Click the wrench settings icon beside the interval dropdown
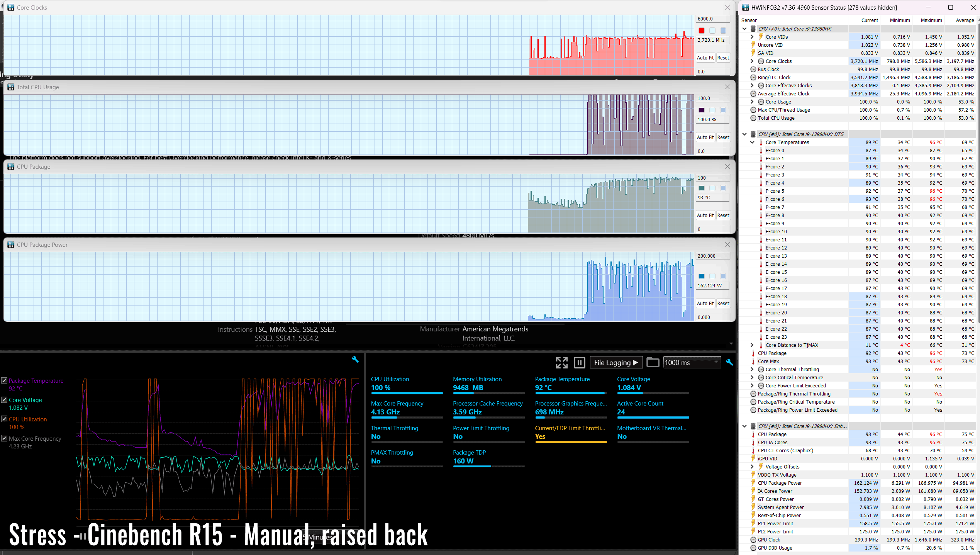The image size is (980, 555). tap(729, 363)
